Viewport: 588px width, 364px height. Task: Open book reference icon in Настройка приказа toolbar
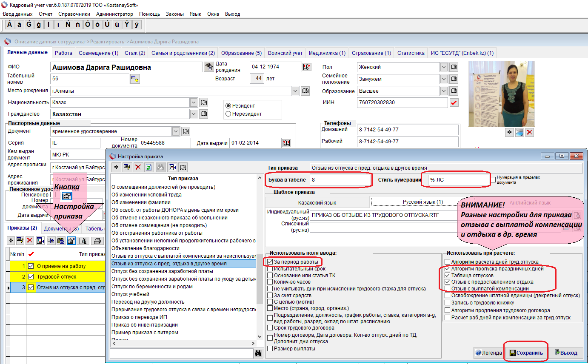(x=183, y=167)
